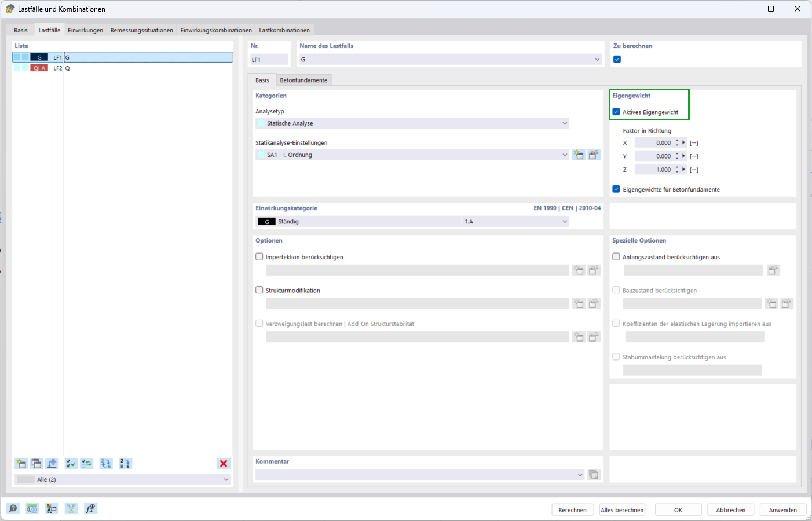Click the color and text display settings icon
The width and height of the screenshot is (812, 521).
click(x=52, y=508)
